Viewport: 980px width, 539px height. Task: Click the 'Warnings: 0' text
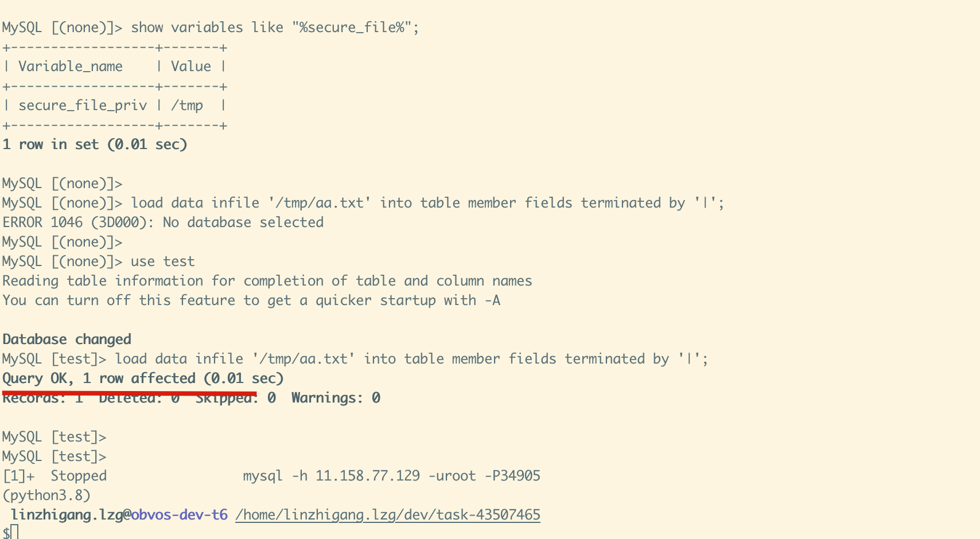[x=336, y=398]
